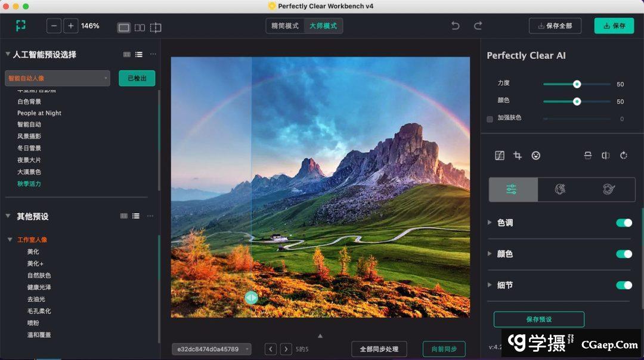
Task: Click the redo arrow icon
Action: pyautogui.click(x=478, y=26)
